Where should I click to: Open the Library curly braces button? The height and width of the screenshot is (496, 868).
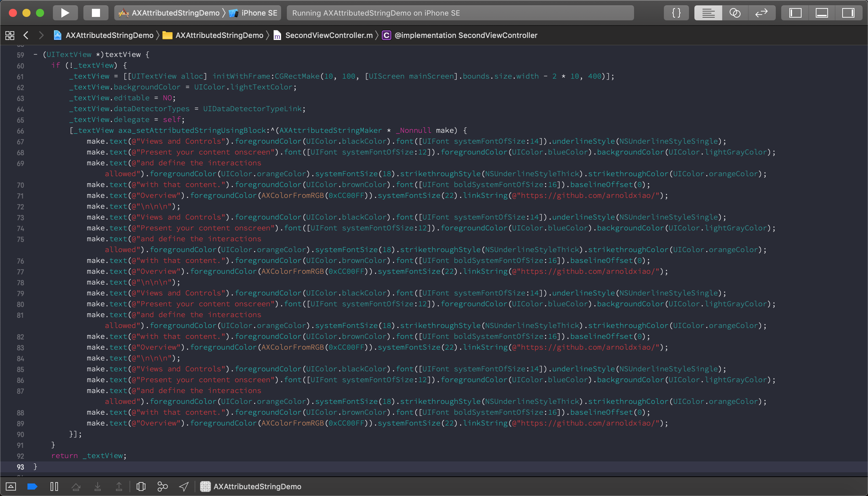tap(676, 13)
